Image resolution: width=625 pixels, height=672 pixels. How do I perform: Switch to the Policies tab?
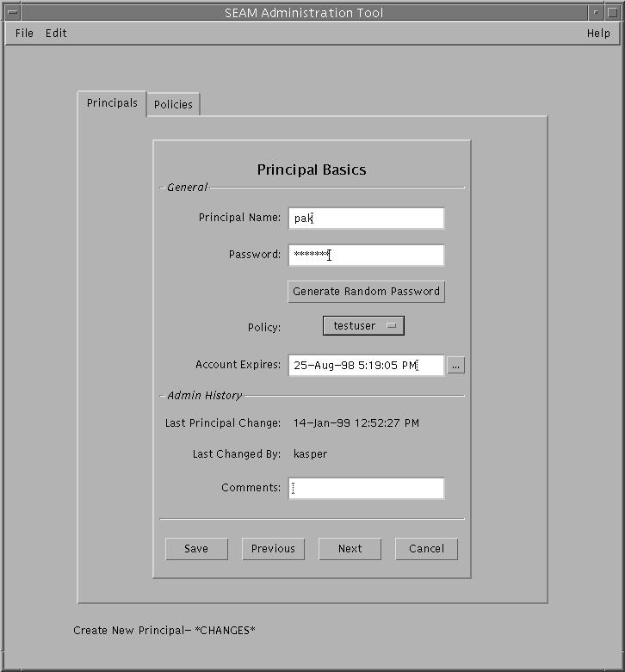(173, 105)
